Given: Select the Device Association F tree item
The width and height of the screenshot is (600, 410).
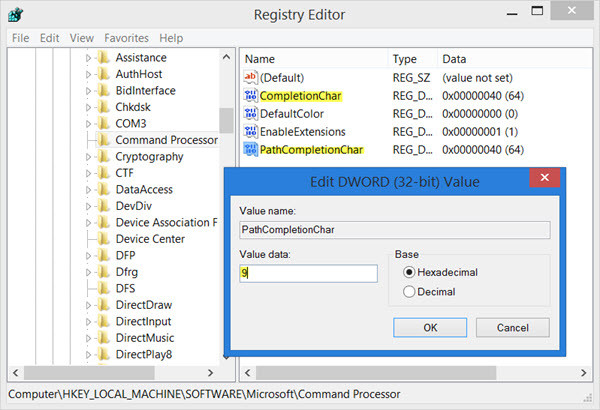Looking at the screenshot, I should (x=166, y=222).
